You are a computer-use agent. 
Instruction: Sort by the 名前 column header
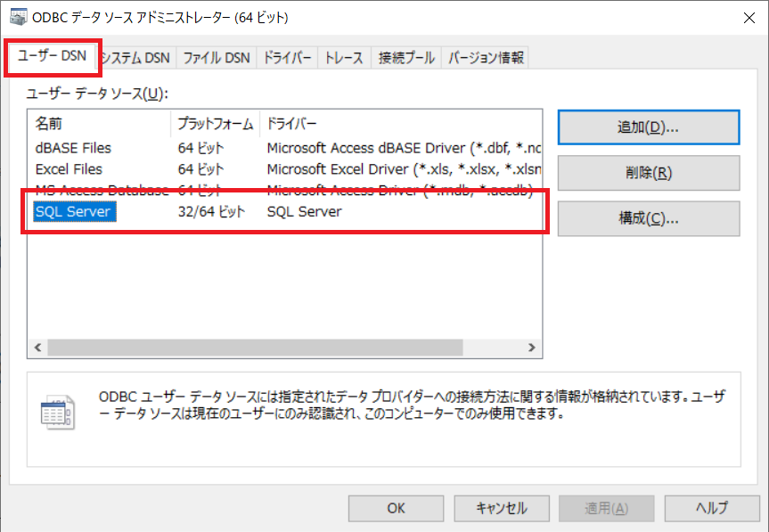[99, 124]
